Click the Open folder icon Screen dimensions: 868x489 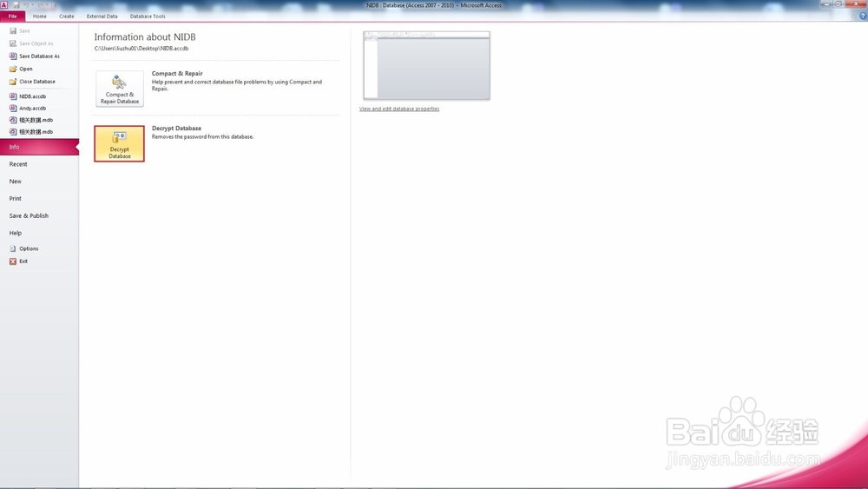coord(13,69)
